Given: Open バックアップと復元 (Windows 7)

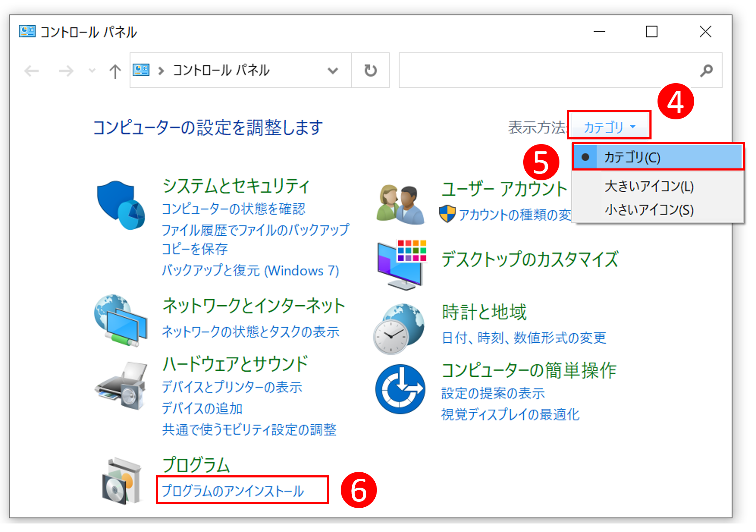Looking at the screenshot, I should click(x=250, y=270).
